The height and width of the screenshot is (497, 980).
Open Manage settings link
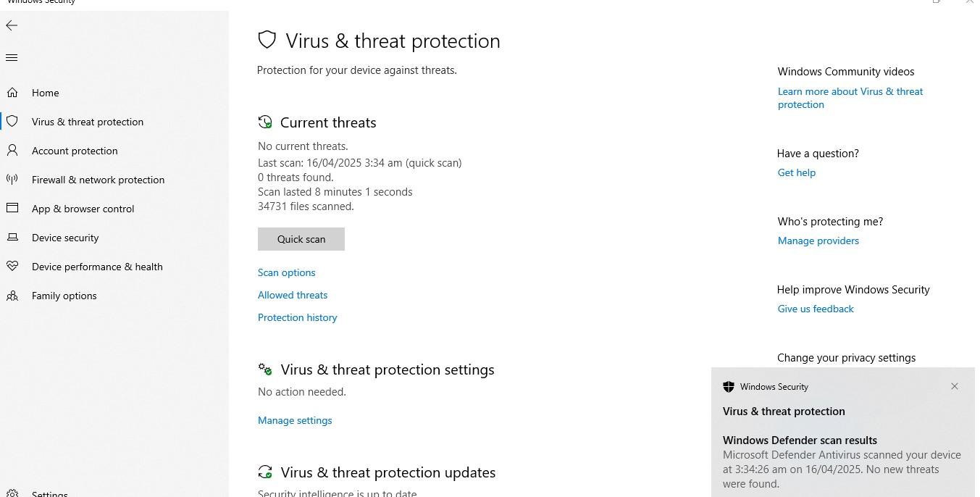[x=295, y=420]
